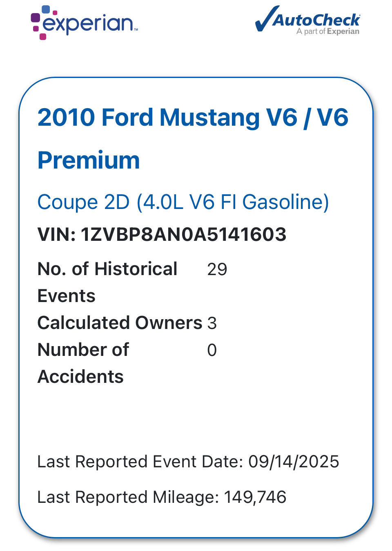This screenshot has width=392, height=551.
Task: Click the 'Last Reported Mileage' label
Action: 128,497
